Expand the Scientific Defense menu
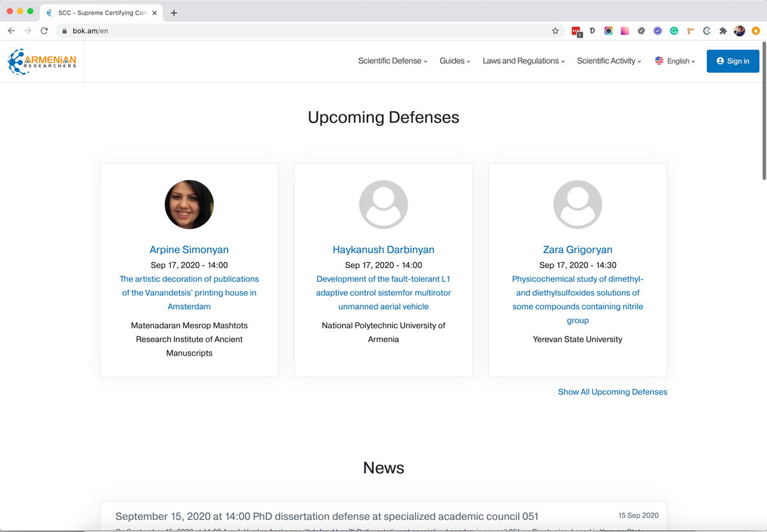This screenshot has height=532, width=767. [392, 61]
